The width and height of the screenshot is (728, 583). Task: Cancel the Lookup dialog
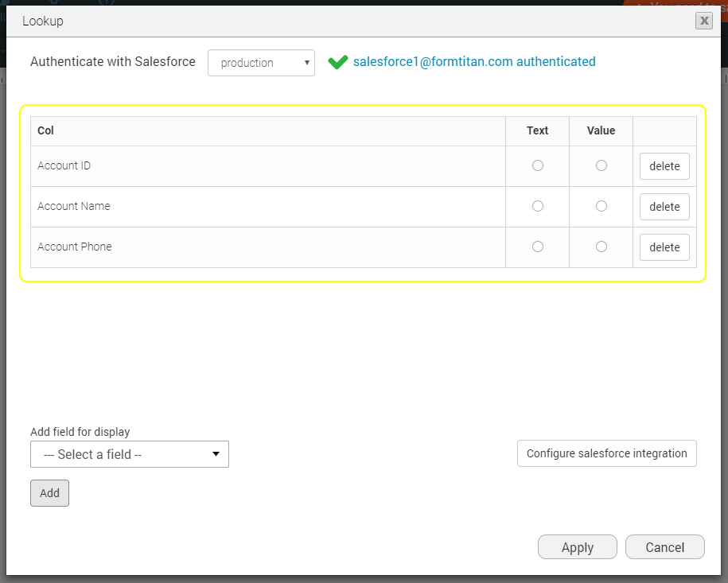664,547
